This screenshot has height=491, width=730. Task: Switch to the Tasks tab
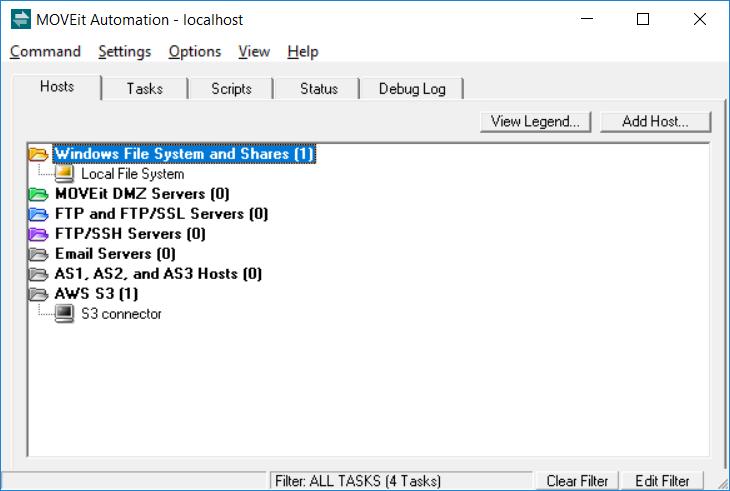click(x=145, y=88)
